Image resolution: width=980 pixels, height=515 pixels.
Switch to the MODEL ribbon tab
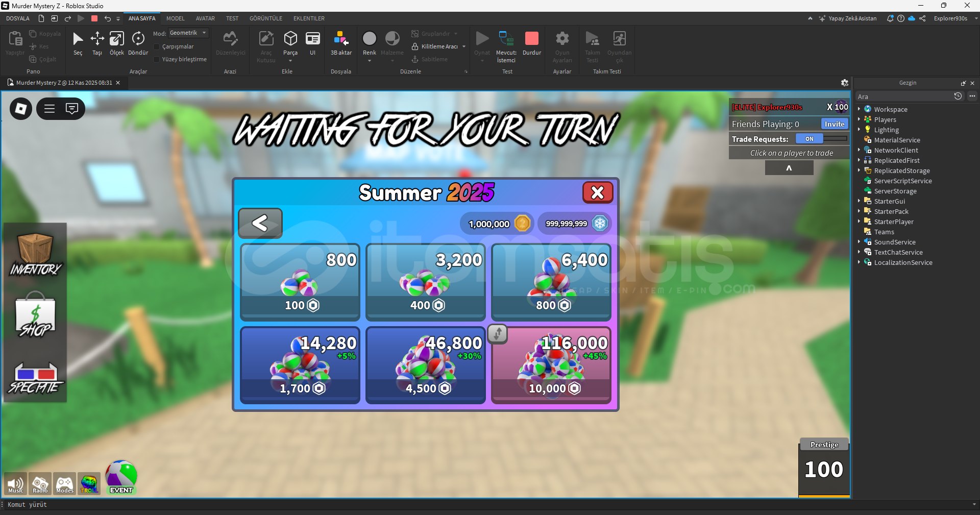click(x=175, y=18)
